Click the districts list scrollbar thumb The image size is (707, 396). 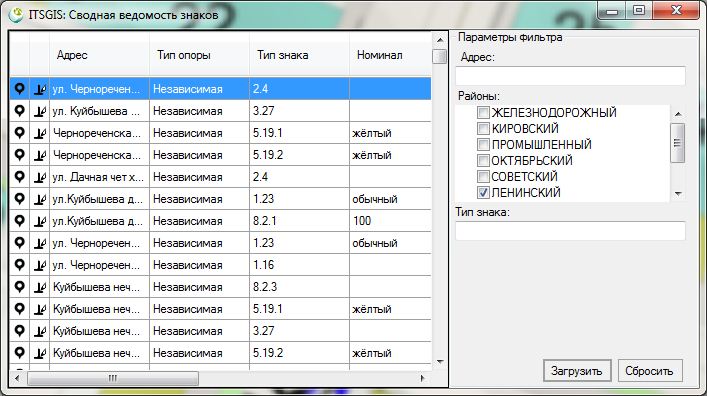(x=678, y=143)
